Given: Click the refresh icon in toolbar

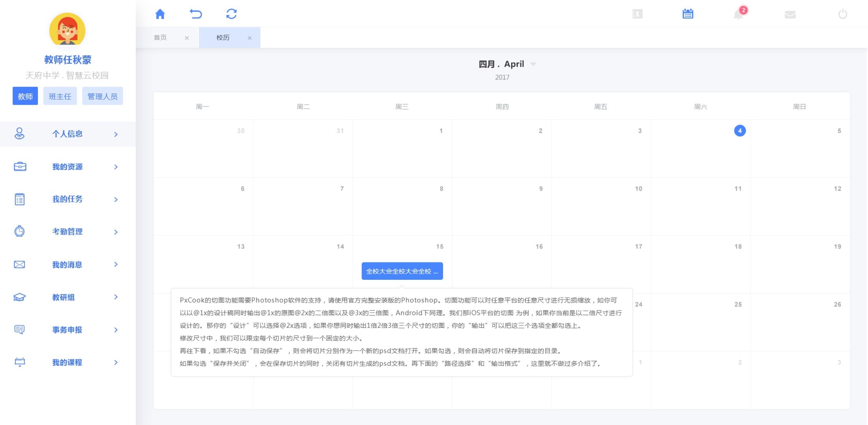Looking at the screenshot, I should (x=232, y=14).
